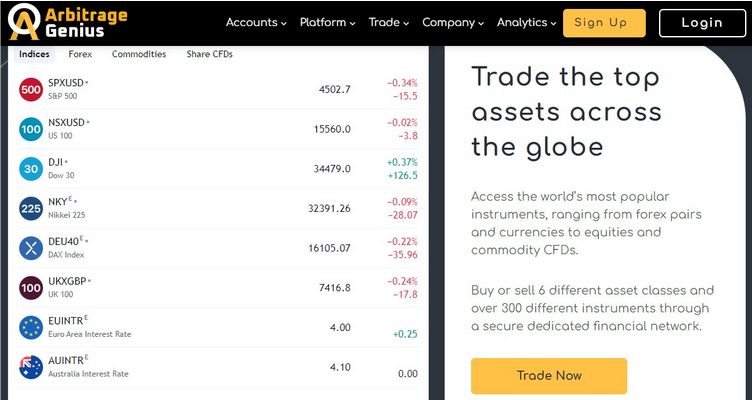This screenshot has height=400, width=752.
Task: Open the Company dropdown menu
Action: (453, 22)
